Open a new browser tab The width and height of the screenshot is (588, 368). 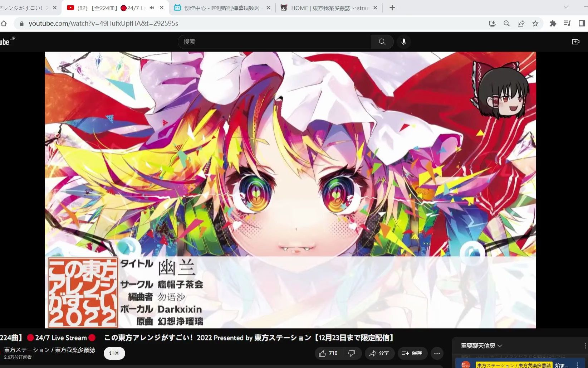tap(392, 8)
